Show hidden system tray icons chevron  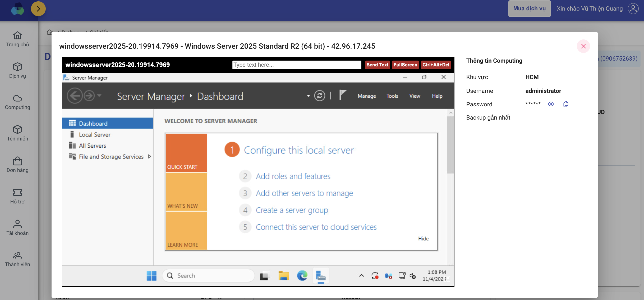coord(361,276)
